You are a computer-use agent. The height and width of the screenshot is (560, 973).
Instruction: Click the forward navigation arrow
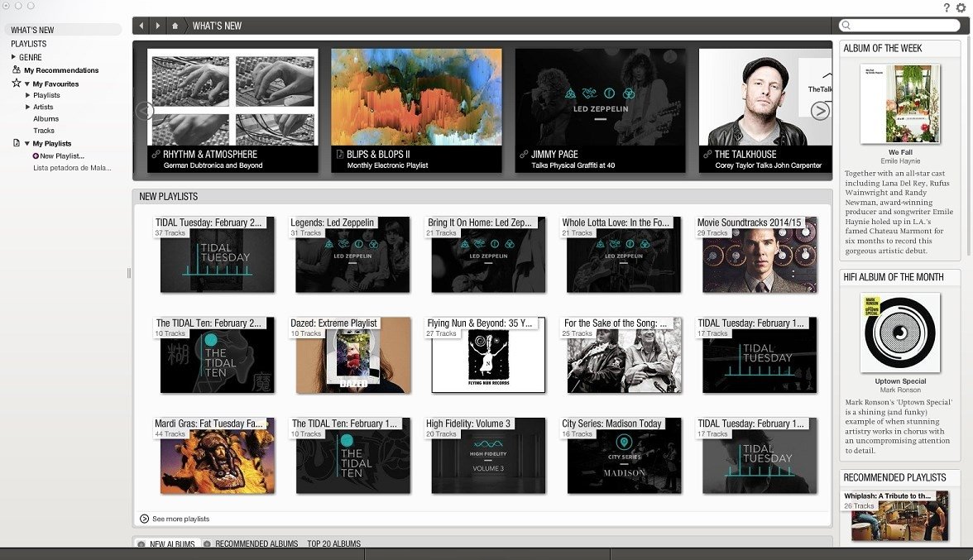(x=157, y=26)
